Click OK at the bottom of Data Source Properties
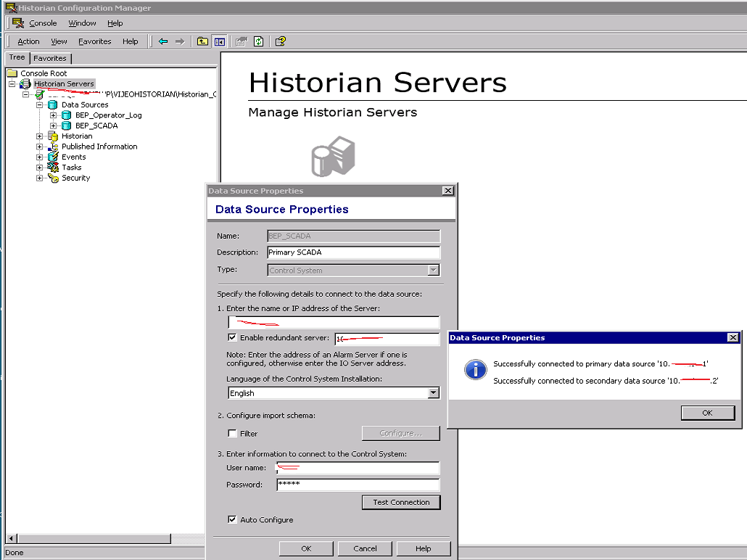Screen dimensions: 747x560 click(306, 548)
